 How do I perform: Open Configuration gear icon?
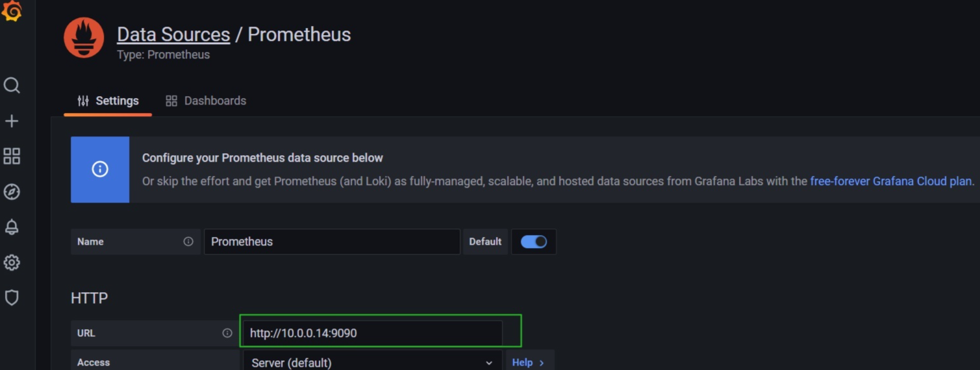click(12, 263)
